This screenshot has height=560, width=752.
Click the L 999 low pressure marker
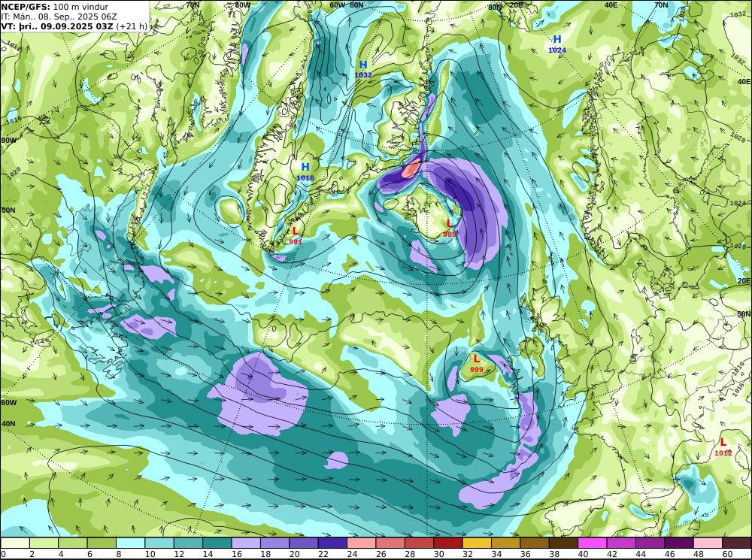(477, 363)
